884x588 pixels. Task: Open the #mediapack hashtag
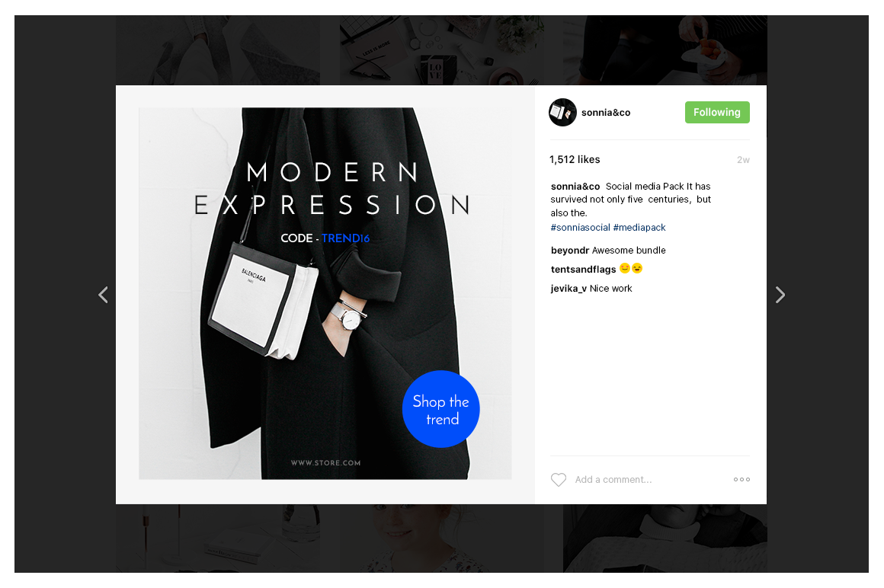click(x=639, y=228)
